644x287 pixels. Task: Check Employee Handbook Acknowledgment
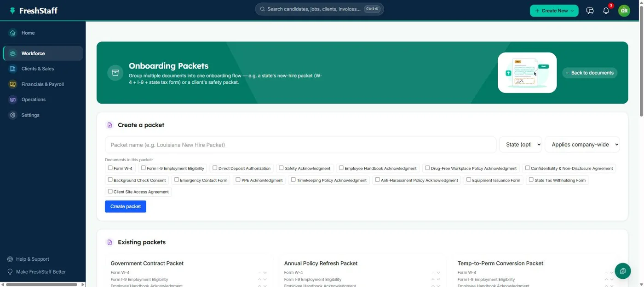tap(341, 168)
